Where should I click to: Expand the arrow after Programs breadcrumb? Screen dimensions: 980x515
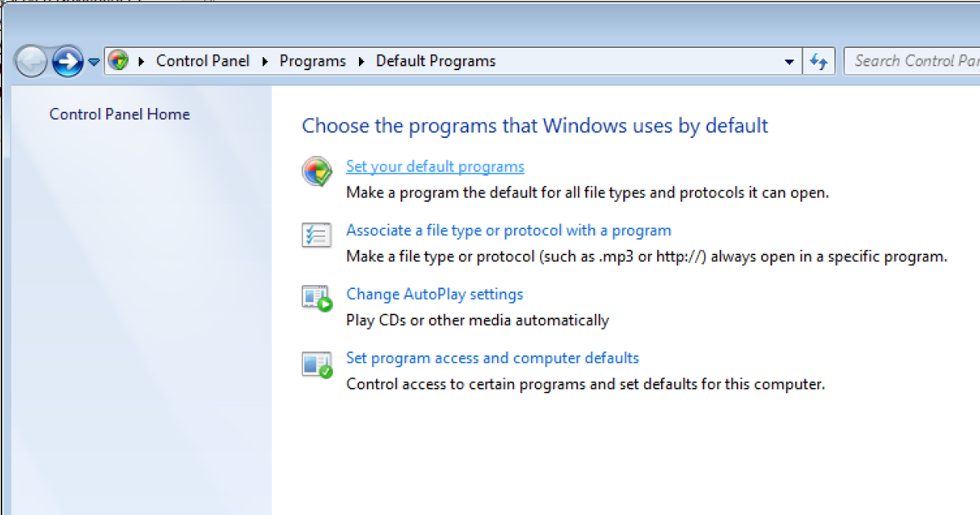361,62
